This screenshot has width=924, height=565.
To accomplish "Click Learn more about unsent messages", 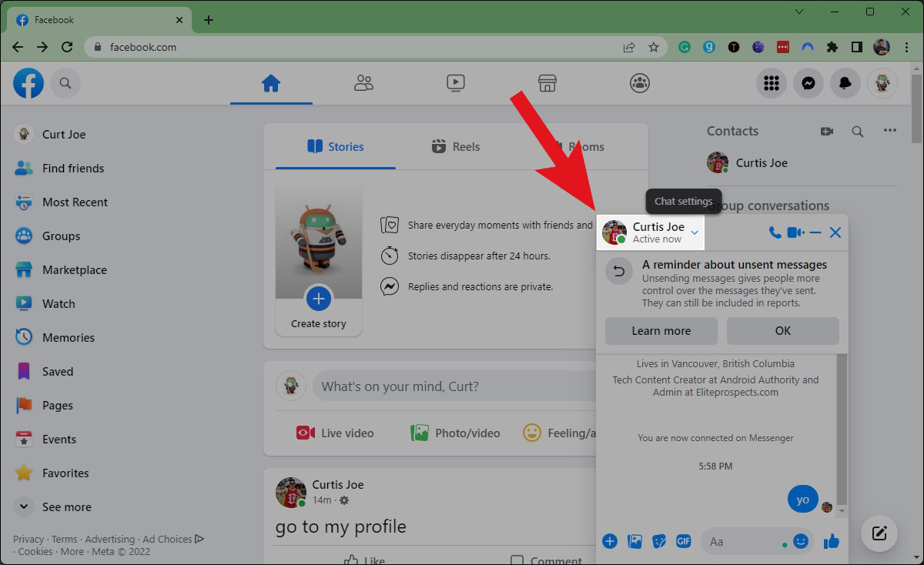I will coord(661,331).
